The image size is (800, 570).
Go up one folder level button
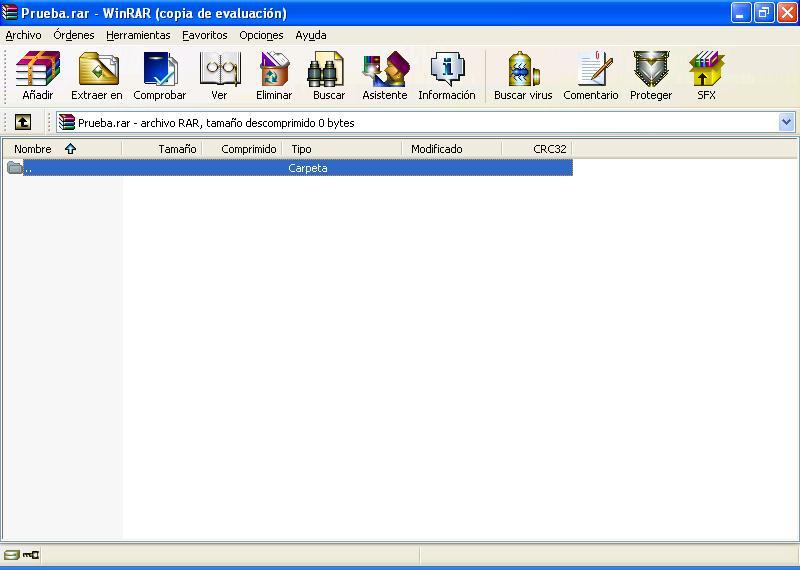point(23,122)
